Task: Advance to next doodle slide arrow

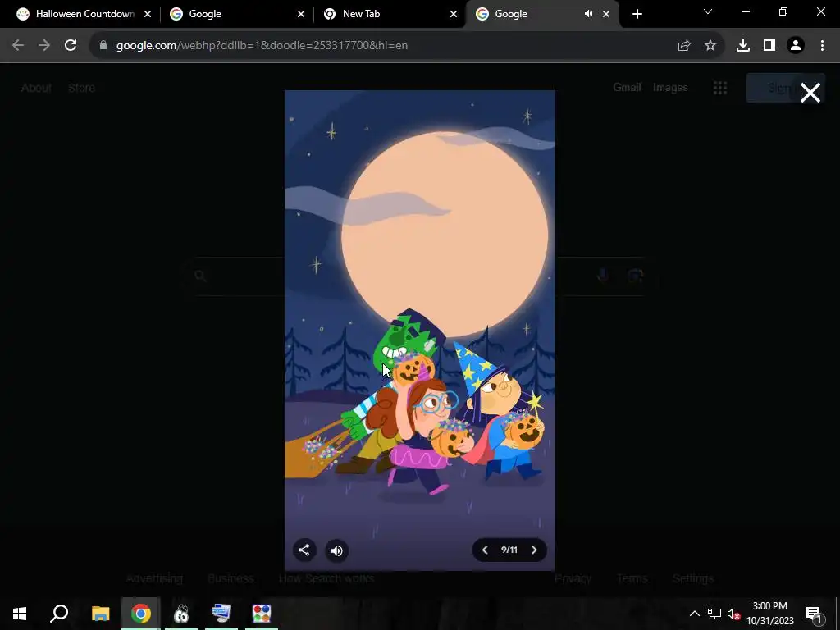Action: click(534, 550)
